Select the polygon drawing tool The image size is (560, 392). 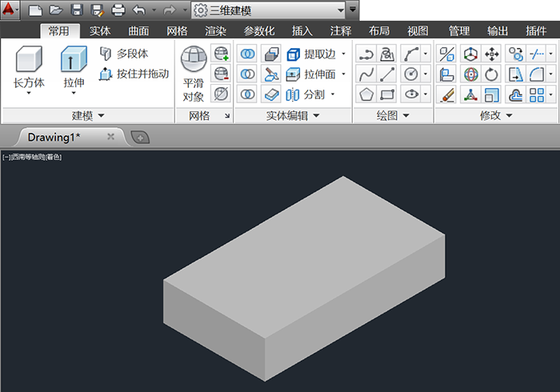coord(366,94)
